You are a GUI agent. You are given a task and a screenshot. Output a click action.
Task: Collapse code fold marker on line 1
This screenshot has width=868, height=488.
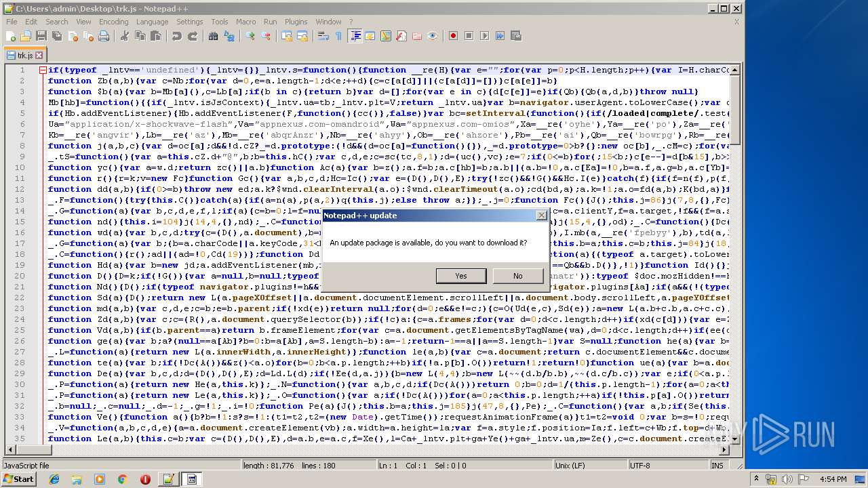click(42, 70)
